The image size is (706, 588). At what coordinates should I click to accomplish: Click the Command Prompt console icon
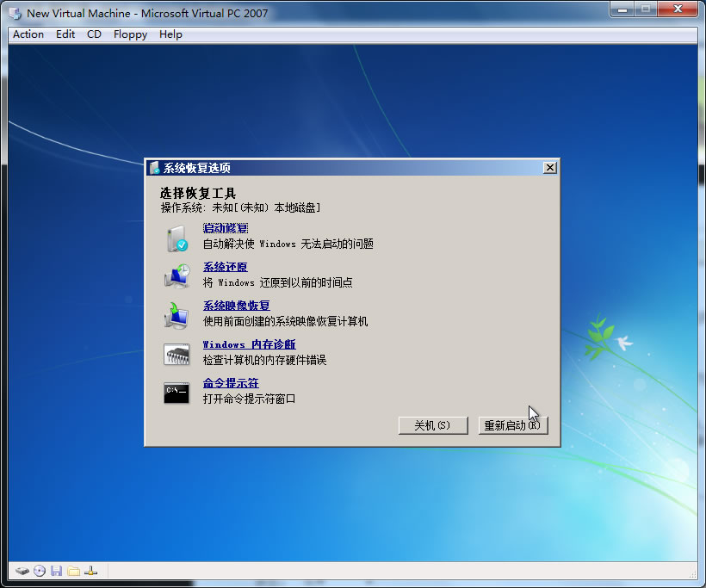[177, 387]
